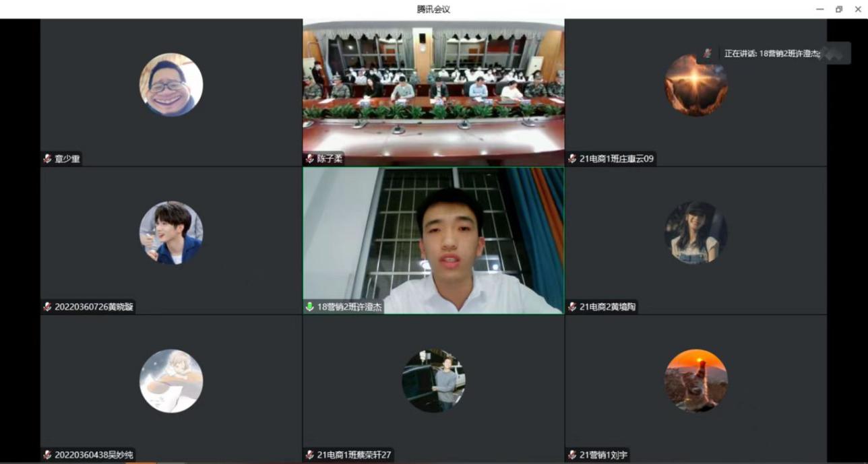This screenshot has width=868, height=464.
Task: Restore down the 腾讯会议 window
Action: [839, 9]
